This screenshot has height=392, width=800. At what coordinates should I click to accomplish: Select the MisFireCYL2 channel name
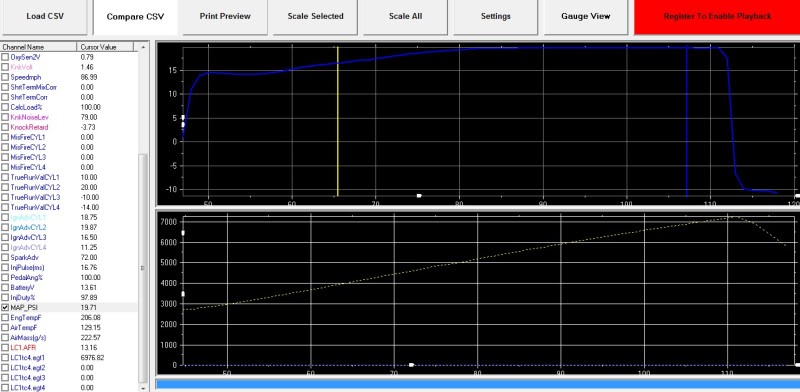(28, 147)
